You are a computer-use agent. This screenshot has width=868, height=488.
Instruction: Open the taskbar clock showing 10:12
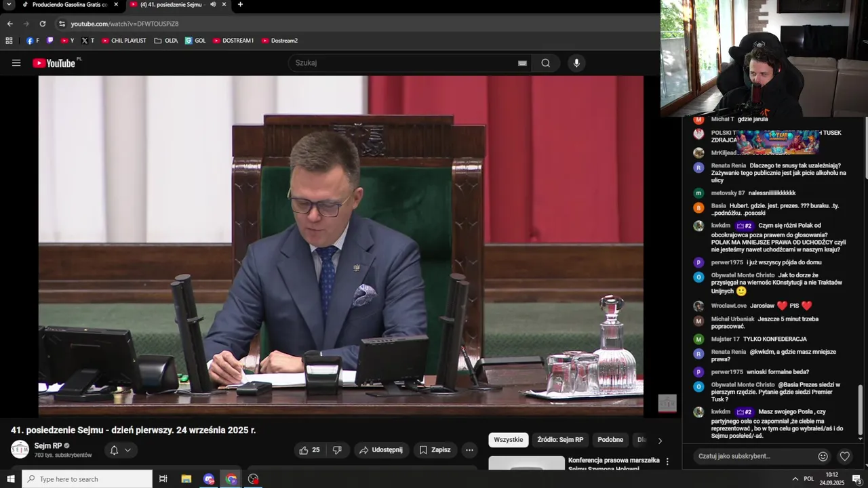click(x=831, y=479)
